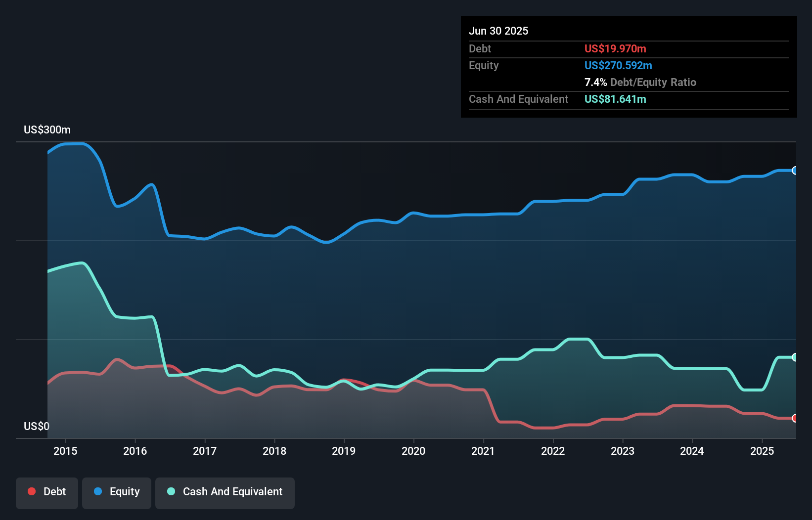The width and height of the screenshot is (812, 520).
Task: Click the 7.4% Debt/Equity Ratio text
Action: (640, 82)
